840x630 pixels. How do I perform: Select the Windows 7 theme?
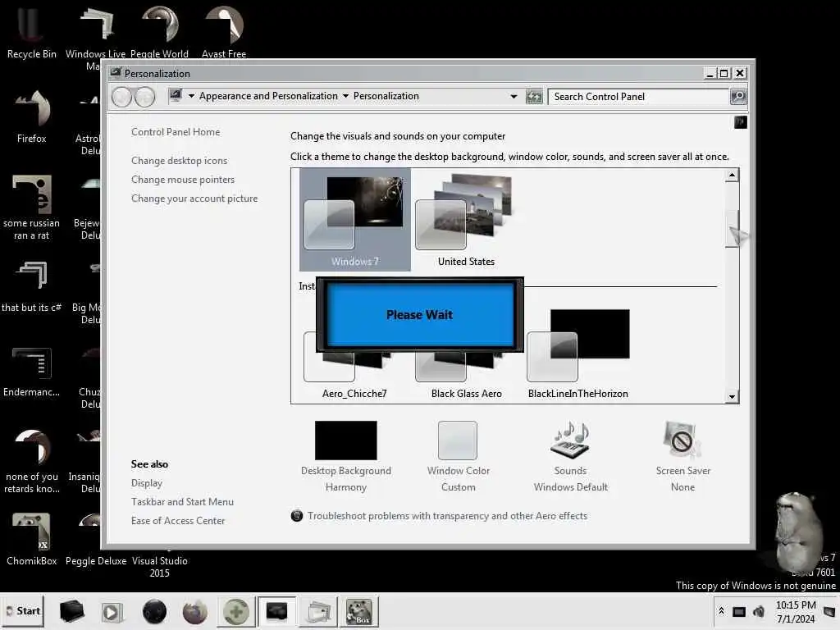pyautogui.click(x=354, y=220)
